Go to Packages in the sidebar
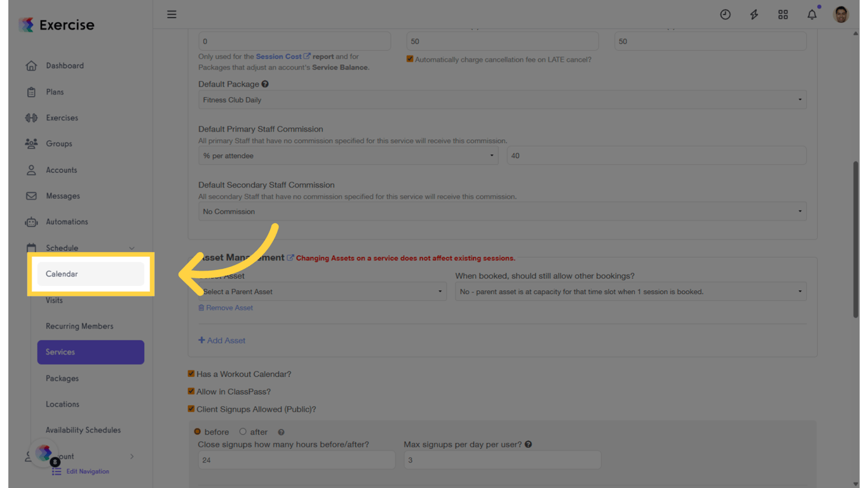Viewport: 868px width, 488px height. pyautogui.click(x=62, y=378)
